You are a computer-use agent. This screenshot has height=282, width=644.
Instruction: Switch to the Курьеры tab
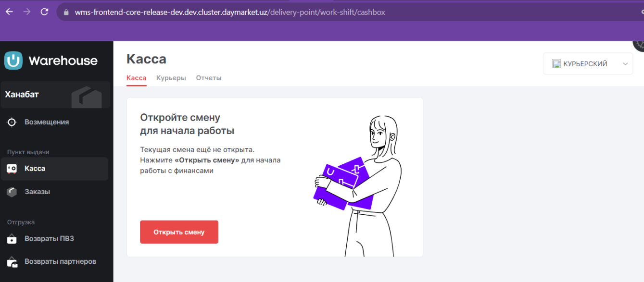[x=171, y=78]
